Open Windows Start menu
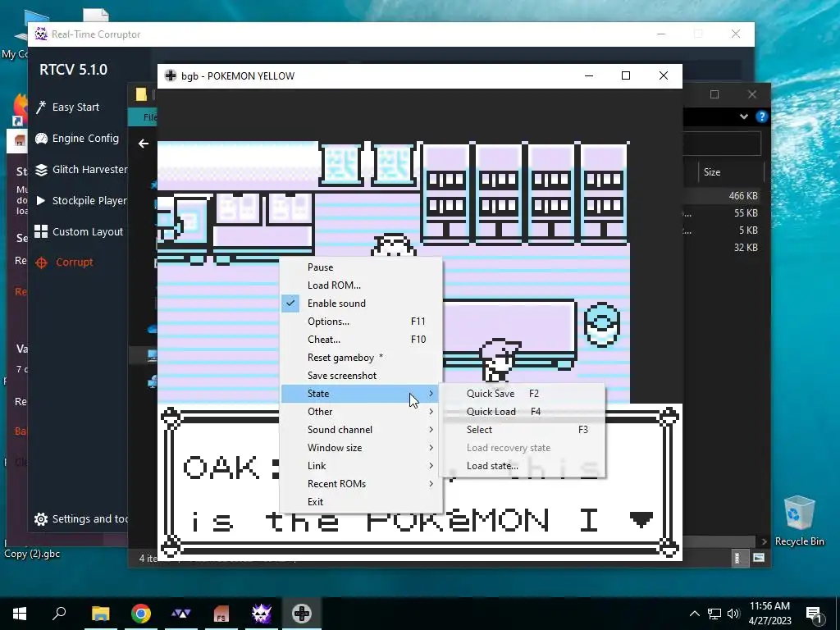840x630 pixels. (x=20, y=614)
